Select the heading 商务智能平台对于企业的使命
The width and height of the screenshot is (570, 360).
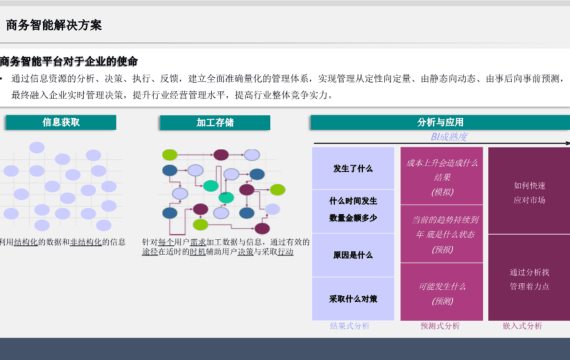tap(69, 61)
